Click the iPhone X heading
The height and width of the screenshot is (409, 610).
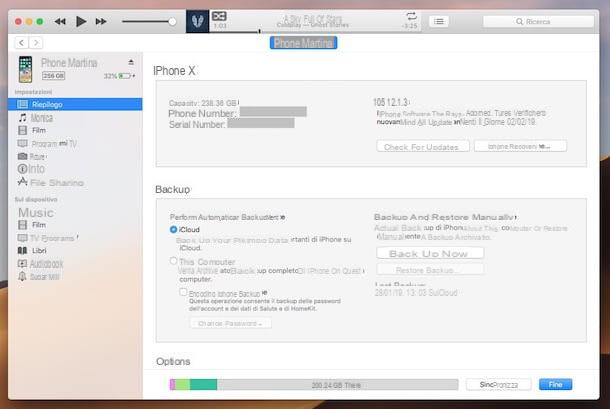(x=174, y=71)
